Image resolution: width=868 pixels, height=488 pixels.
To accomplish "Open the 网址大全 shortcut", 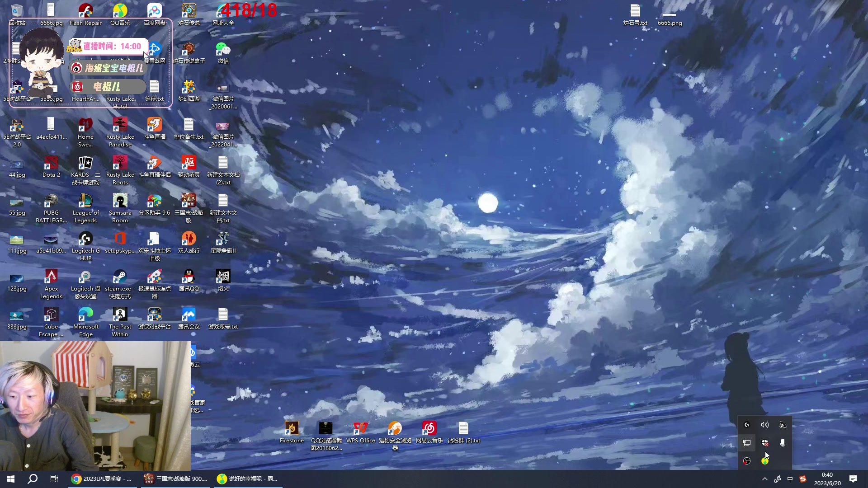I will [223, 14].
